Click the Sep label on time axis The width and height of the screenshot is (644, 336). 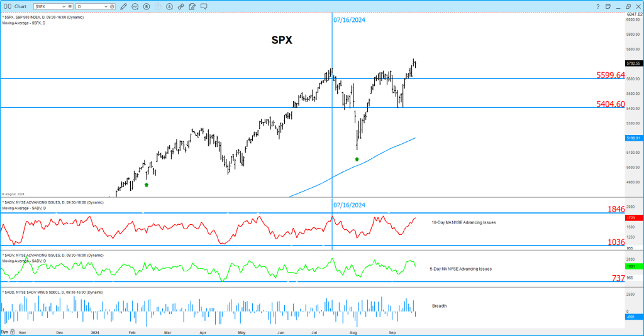(x=392, y=333)
